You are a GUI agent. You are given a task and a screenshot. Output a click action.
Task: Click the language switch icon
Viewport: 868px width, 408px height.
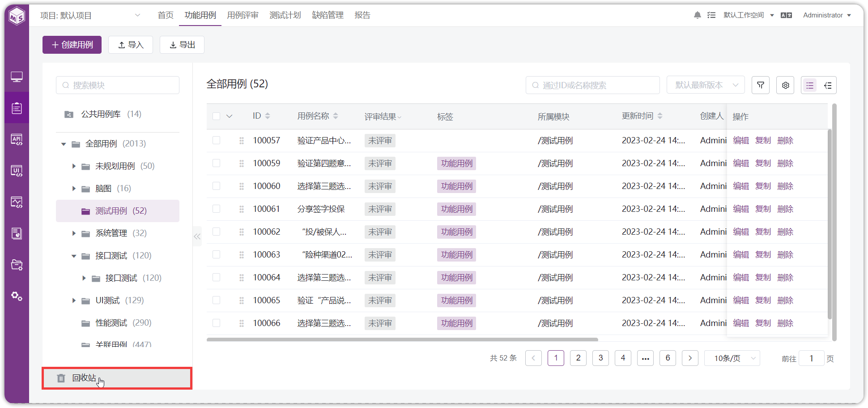tap(786, 15)
